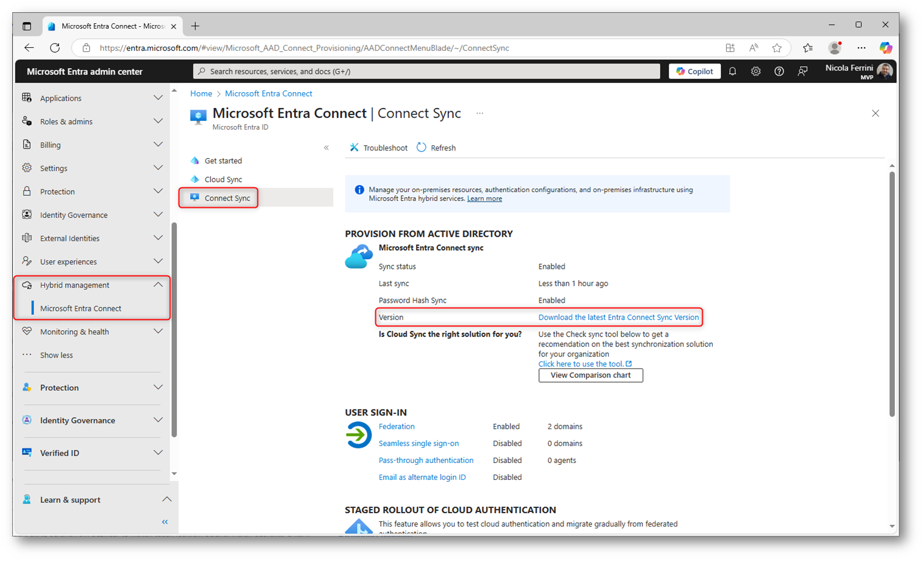Open Microsoft Entra Connect sidebar item
The image size is (924, 561).
80,308
